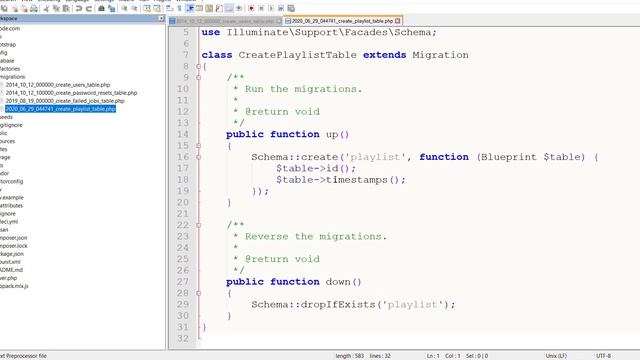Select the factories folder in workspace tree
640x360 pixels.
[x=10, y=69]
